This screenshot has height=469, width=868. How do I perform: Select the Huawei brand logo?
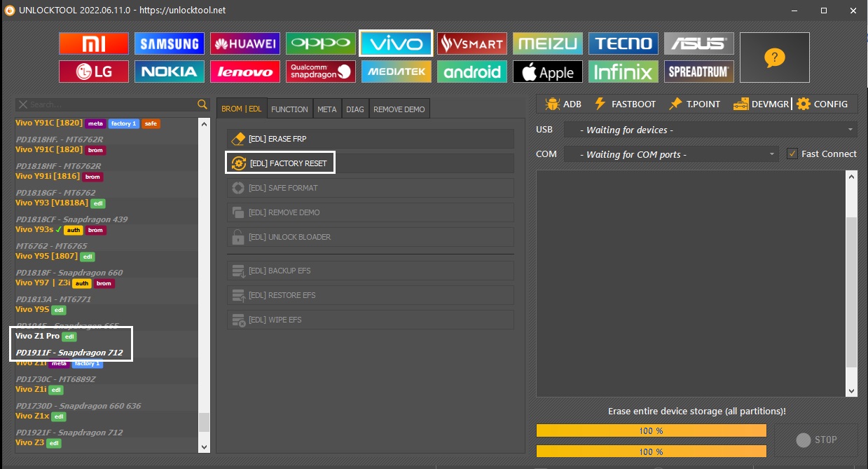[x=245, y=43]
